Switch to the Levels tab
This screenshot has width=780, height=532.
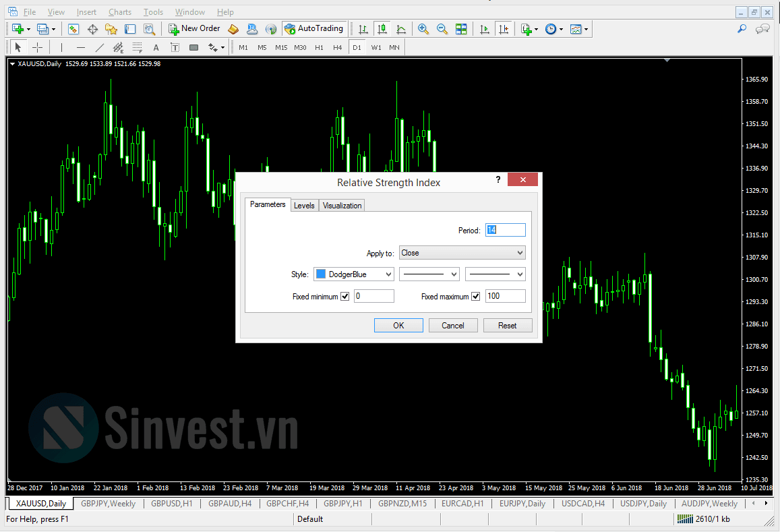304,206
